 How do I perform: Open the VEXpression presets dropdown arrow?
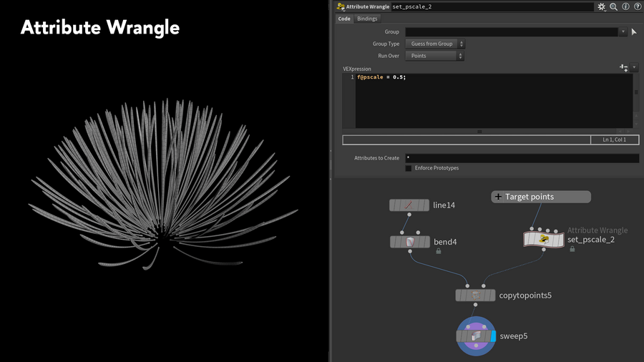635,68
